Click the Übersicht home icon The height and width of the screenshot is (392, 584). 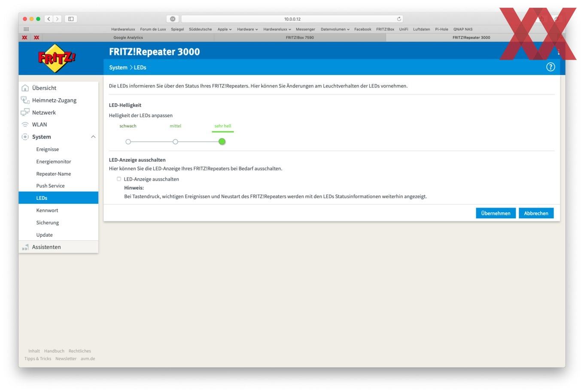25,88
